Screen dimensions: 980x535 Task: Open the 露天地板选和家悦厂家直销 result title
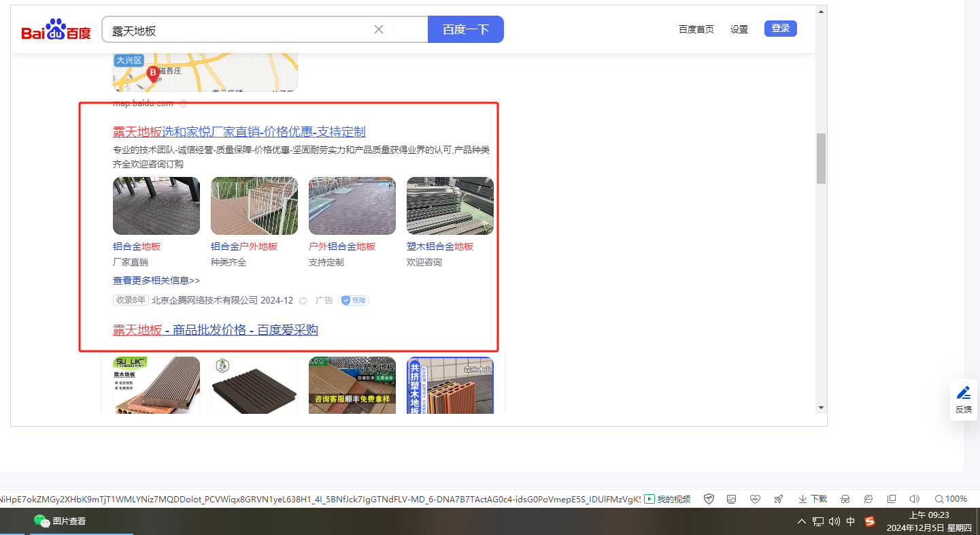pos(239,132)
